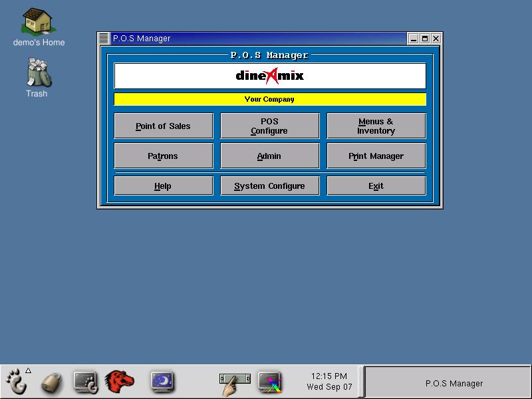Screen dimensions: 532x399
Task: Open System Configure
Action: (270, 186)
